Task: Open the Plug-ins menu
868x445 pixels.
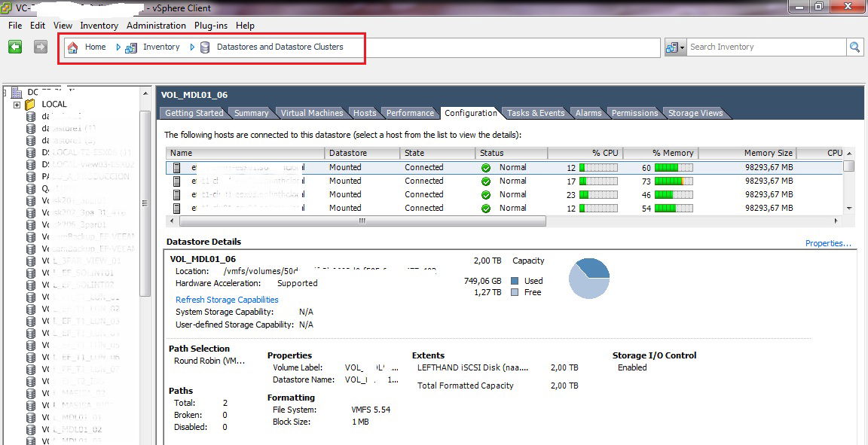Action: pos(211,26)
